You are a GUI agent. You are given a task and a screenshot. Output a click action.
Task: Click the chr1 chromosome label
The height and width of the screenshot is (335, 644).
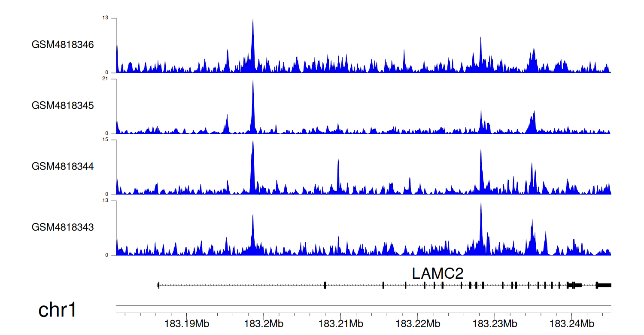tap(58, 310)
